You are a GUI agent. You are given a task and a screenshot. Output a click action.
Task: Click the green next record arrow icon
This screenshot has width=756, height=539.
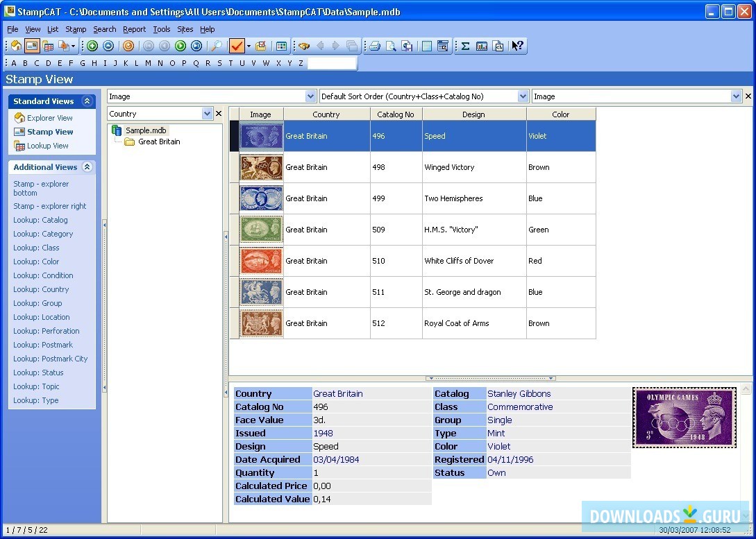pyautogui.click(x=180, y=46)
